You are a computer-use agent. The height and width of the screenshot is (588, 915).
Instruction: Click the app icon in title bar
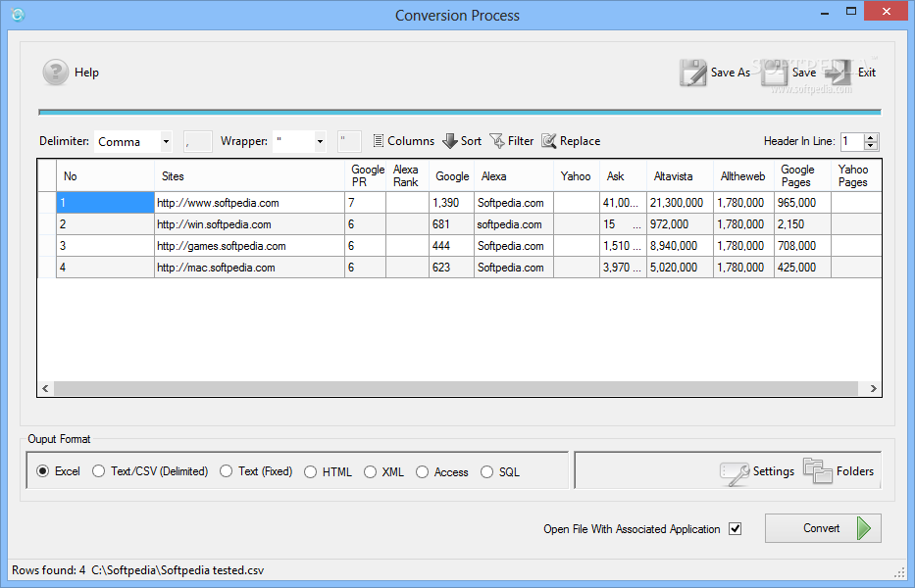tap(18, 15)
